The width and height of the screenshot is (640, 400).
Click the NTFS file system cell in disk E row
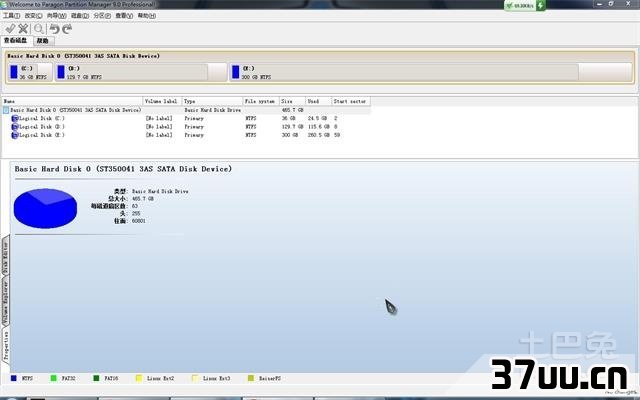(x=251, y=135)
